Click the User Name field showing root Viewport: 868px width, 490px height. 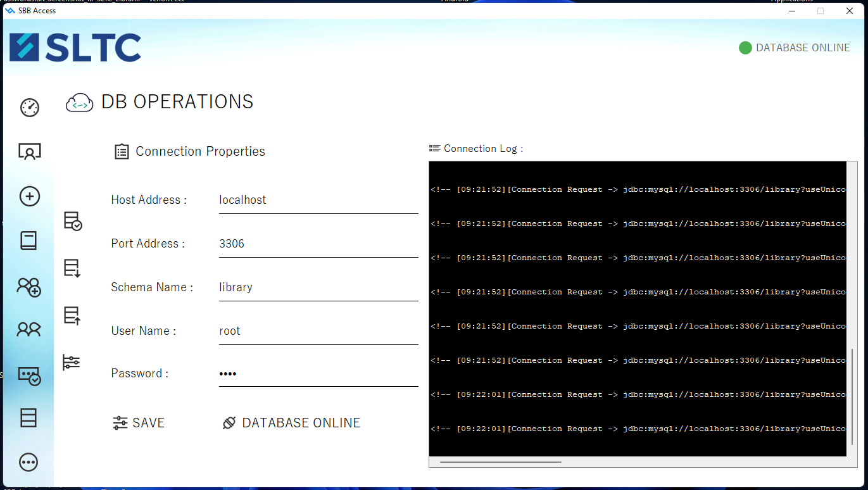point(318,331)
